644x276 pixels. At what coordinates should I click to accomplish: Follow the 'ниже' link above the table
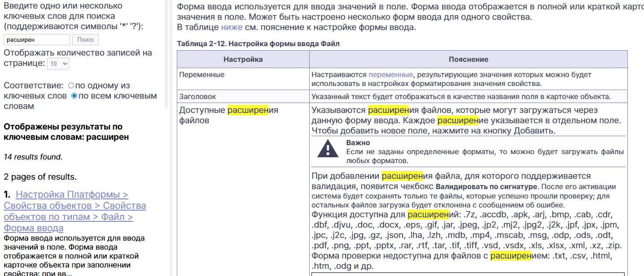tap(232, 27)
